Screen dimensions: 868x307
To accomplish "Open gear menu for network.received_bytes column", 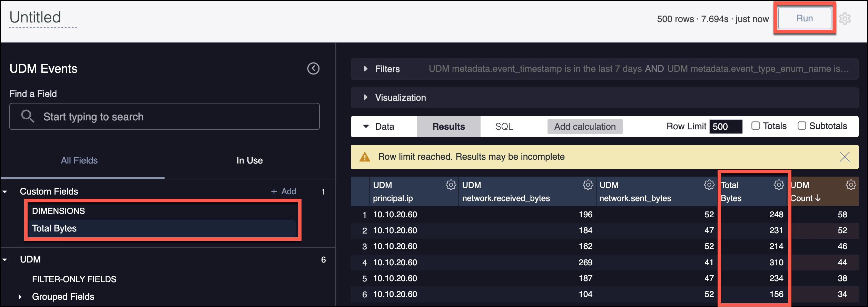I will coord(588,185).
